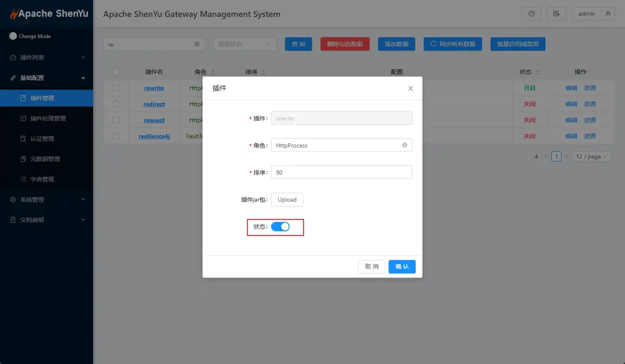Click the Apache ShenYu logo
625x364 pixels.
click(48, 14)
